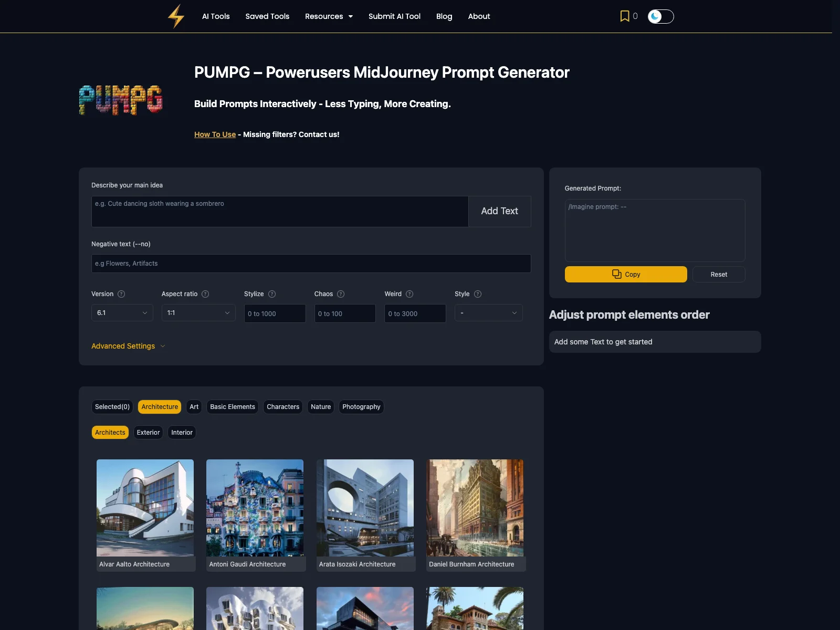Click 'Add some Text to get started'

(603, 342)
